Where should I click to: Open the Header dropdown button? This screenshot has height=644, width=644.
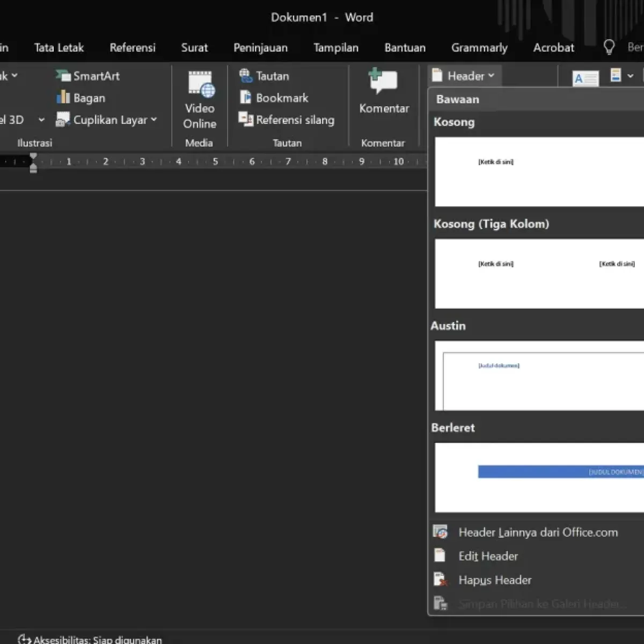coord(464,76)
